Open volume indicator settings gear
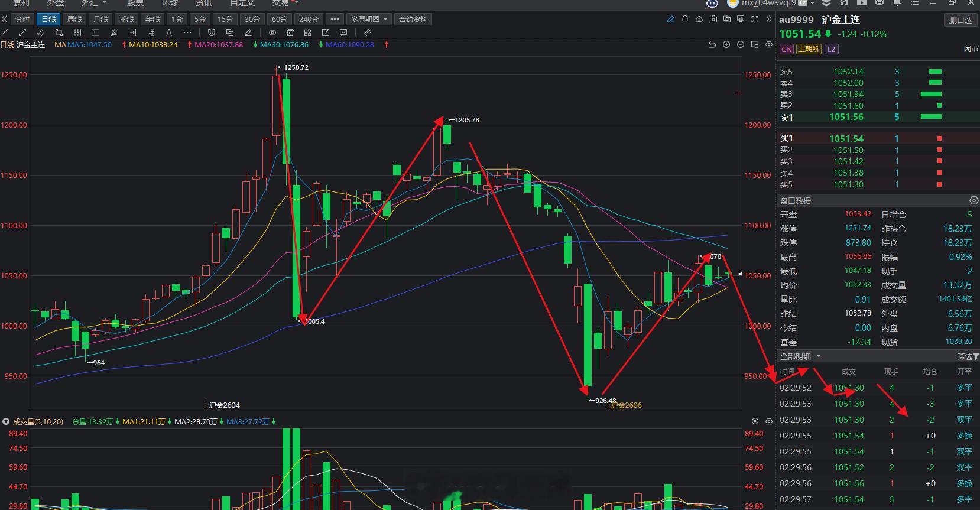 tap(769, 421)
